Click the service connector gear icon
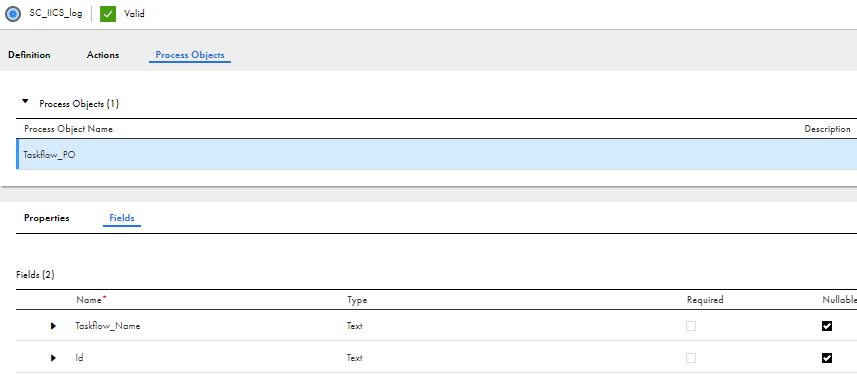 pyautogui.click(x=13, y=14)
